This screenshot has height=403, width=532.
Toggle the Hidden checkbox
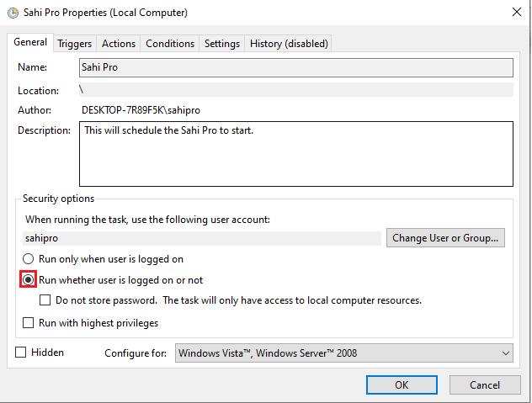pyautogui.click(x=21, y=353)
